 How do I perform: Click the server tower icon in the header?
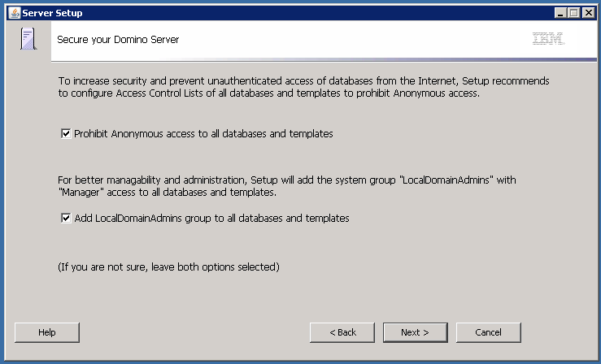coord(28,39)
